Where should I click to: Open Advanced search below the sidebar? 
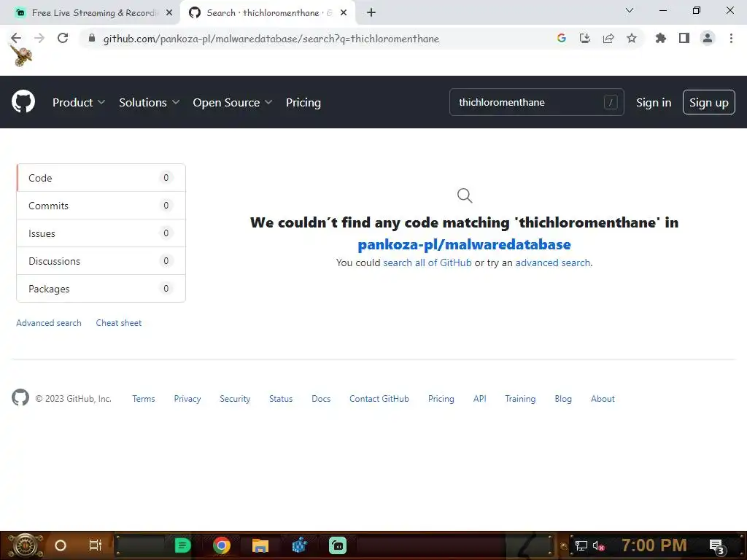pos(49,323)
